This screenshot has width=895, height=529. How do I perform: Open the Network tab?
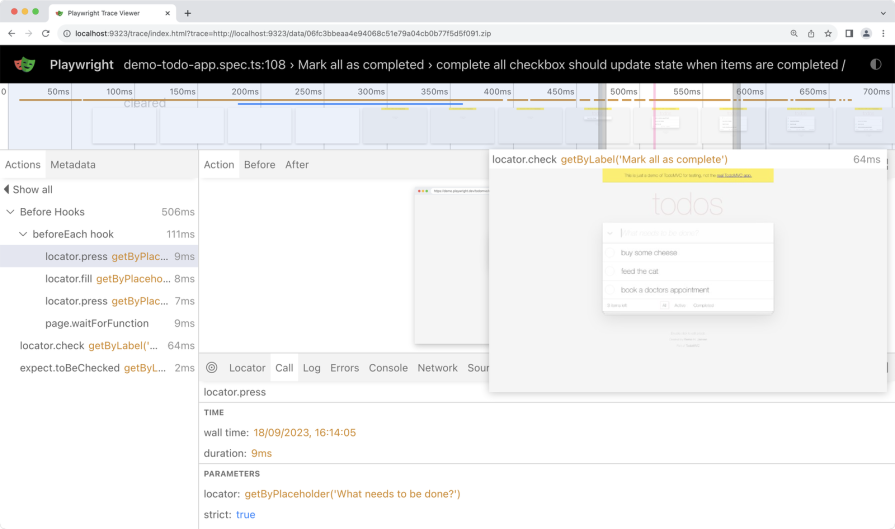point(437,368)
